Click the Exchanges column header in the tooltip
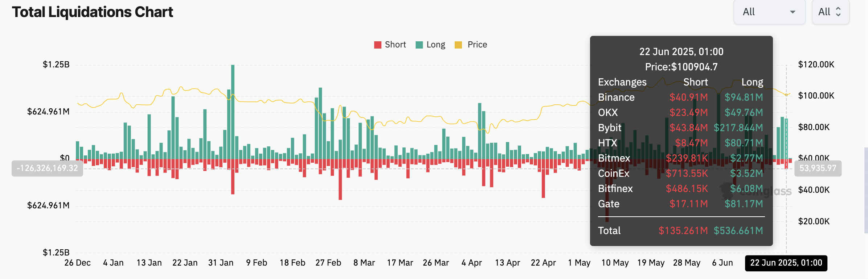This screenshot has width=868, height=279. 622,82
